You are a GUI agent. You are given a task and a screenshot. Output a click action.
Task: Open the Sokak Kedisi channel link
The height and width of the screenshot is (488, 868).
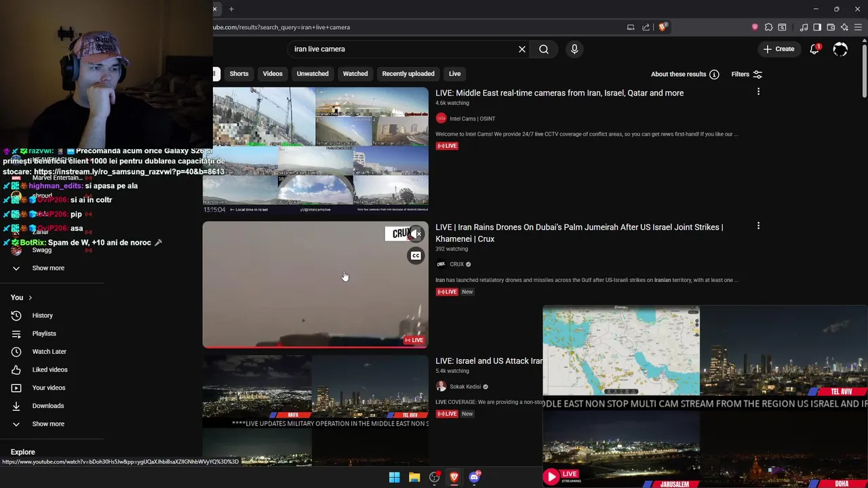click(x=465, y=386)
